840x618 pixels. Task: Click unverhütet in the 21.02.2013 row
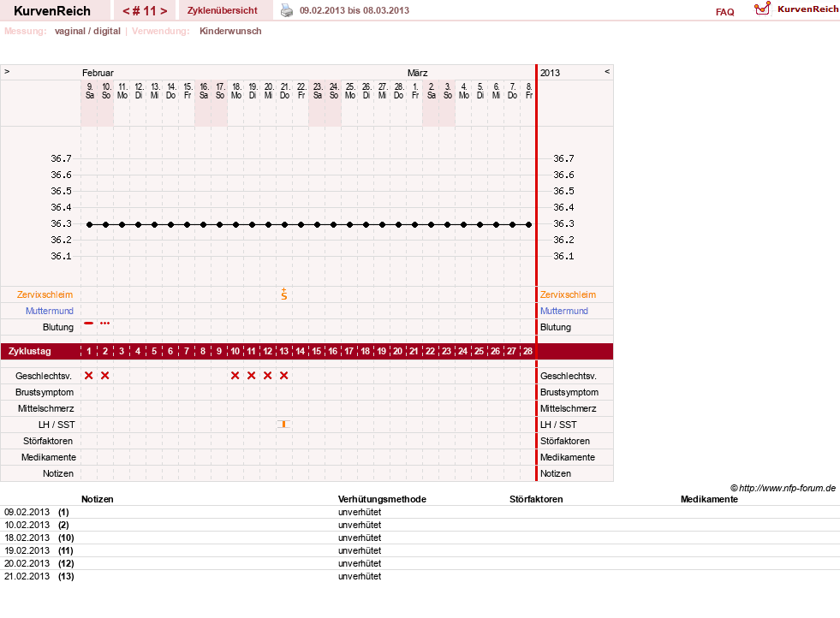[360, 576]
